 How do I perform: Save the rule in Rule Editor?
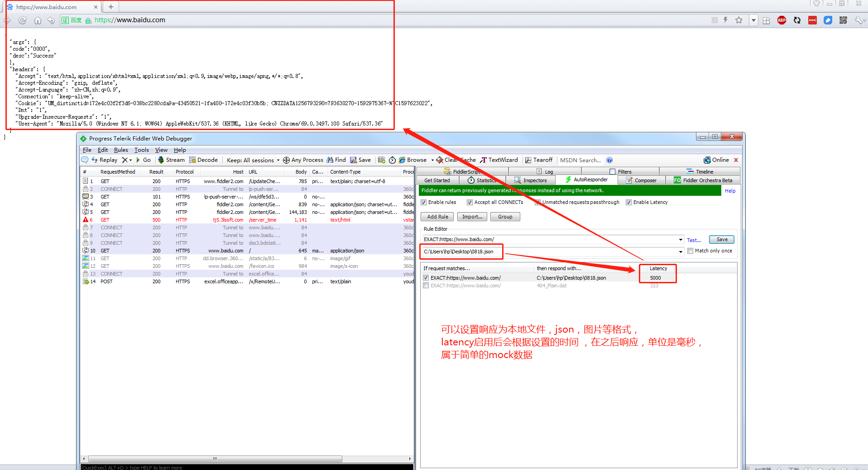(722, 240)
